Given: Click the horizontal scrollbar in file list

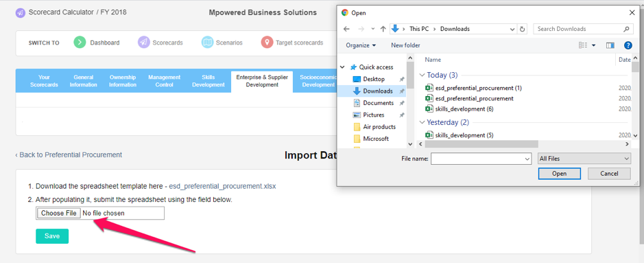Looking at the screenshot, I should point(481,144).
